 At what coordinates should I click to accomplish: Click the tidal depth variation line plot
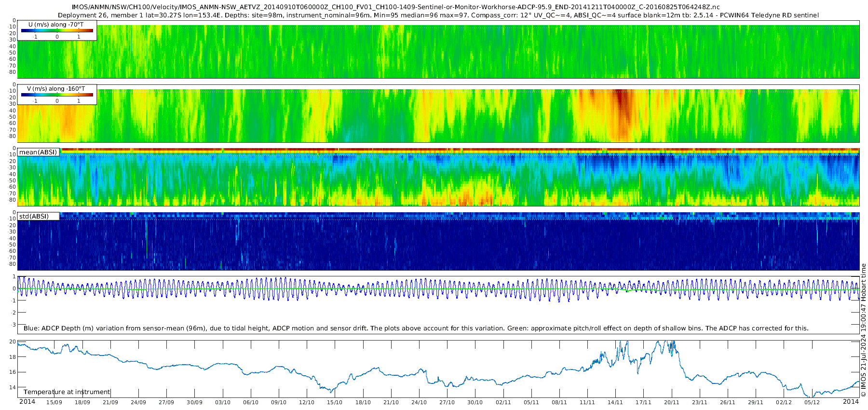point(439,289)
